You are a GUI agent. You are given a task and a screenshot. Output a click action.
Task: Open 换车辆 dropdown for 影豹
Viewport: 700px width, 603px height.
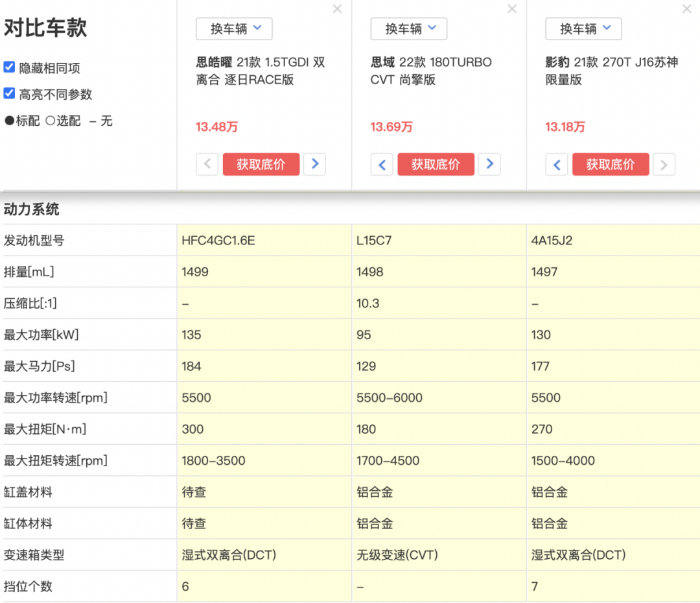coord(583,29)
